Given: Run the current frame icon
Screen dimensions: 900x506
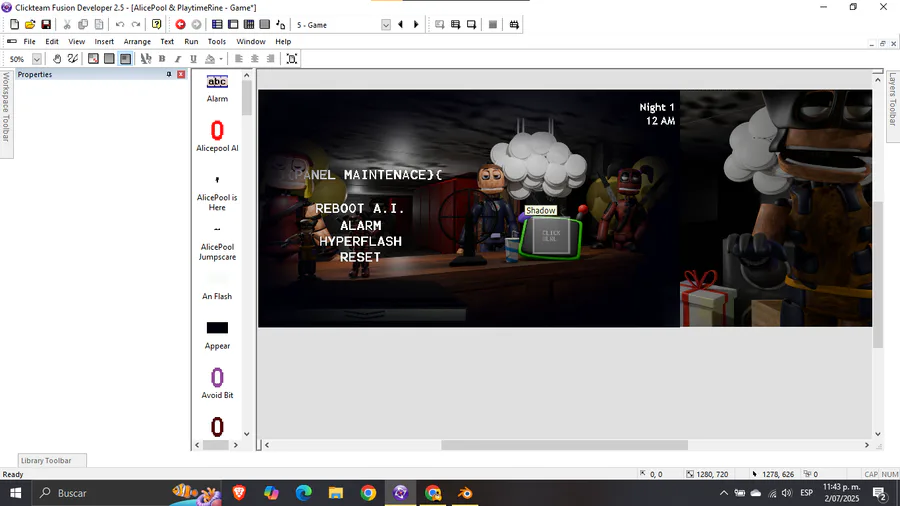Looking at the screenshot, I should pos(471,25).
